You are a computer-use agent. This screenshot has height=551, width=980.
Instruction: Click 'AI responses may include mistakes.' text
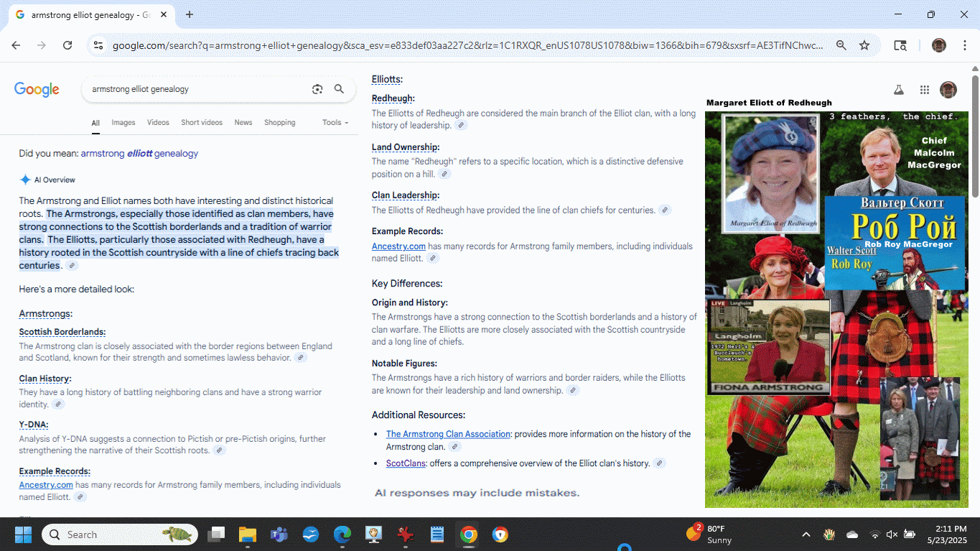click(x=477, y=493)
